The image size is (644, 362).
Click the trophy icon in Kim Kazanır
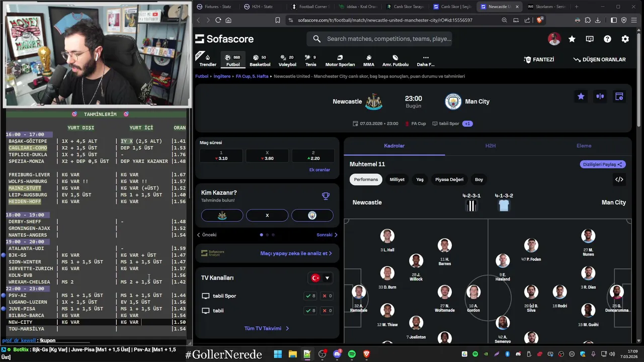(326, 196)
